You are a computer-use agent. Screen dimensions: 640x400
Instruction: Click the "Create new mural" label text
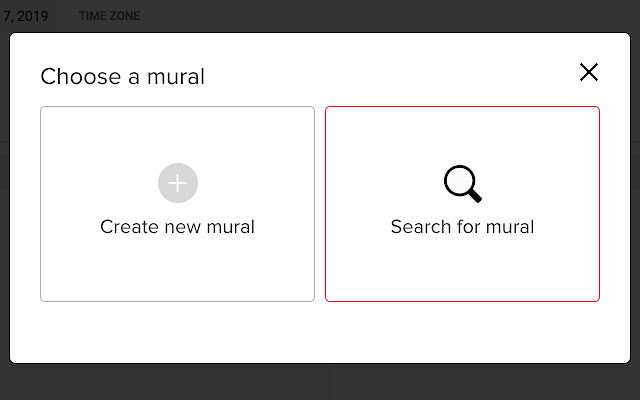177,227
